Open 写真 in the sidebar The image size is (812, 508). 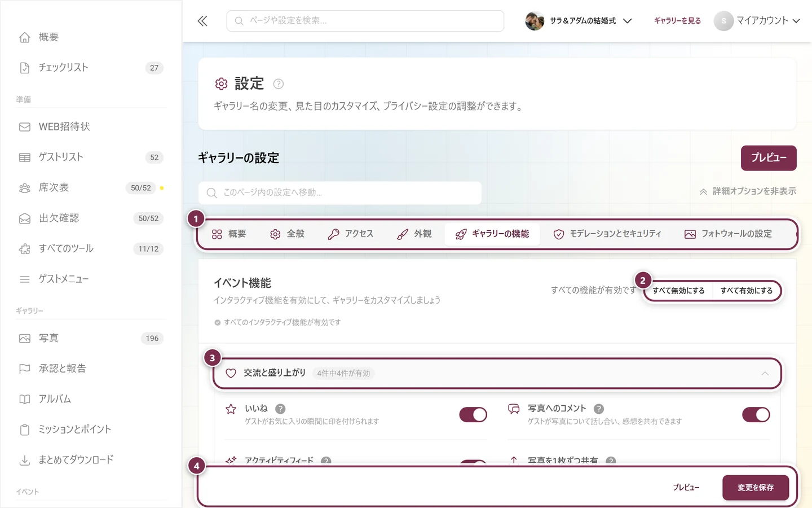coord(91,339)
